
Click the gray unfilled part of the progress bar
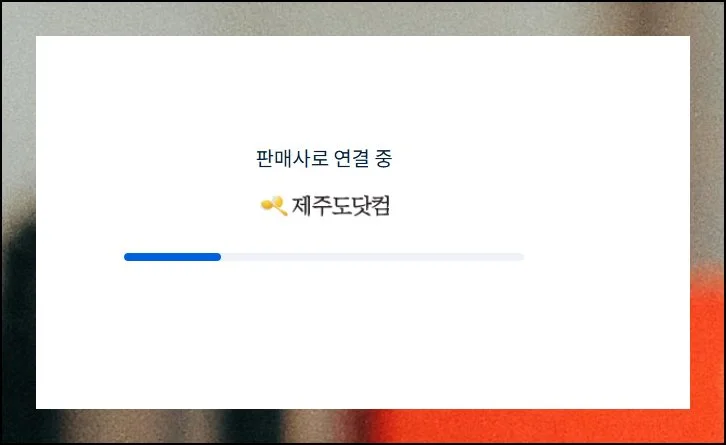click(x=373, y=257)
